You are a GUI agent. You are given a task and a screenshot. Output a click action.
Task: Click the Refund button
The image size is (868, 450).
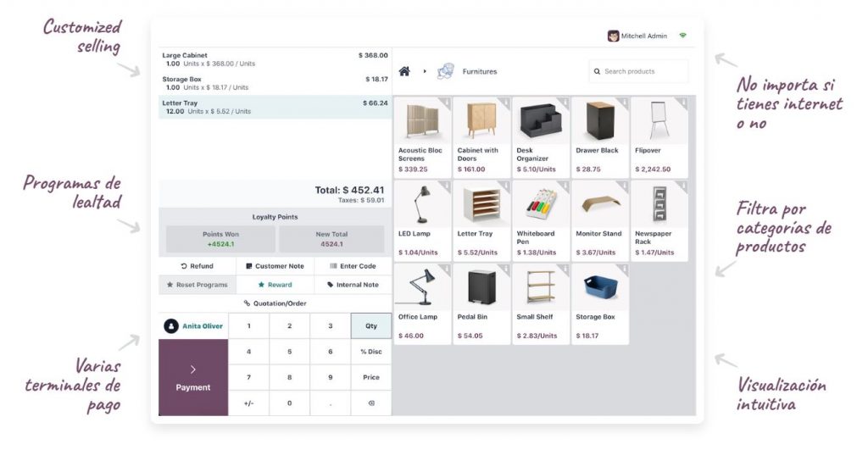tap(197, 266)
